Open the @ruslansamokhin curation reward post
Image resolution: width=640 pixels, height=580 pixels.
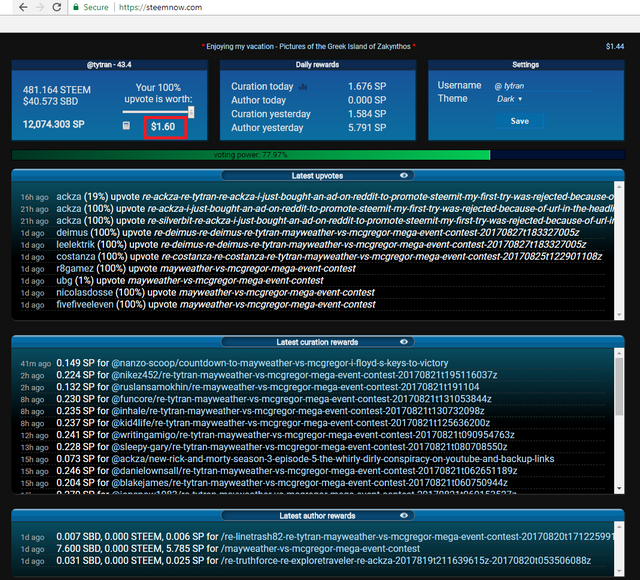pos(296,387)
